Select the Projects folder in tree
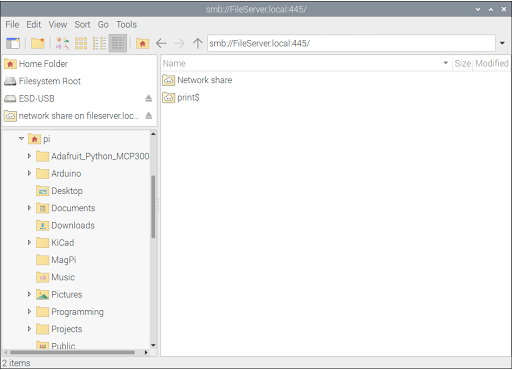Viewport: 512px width, 370px height. pyautogui.click(x=59, y=329)
